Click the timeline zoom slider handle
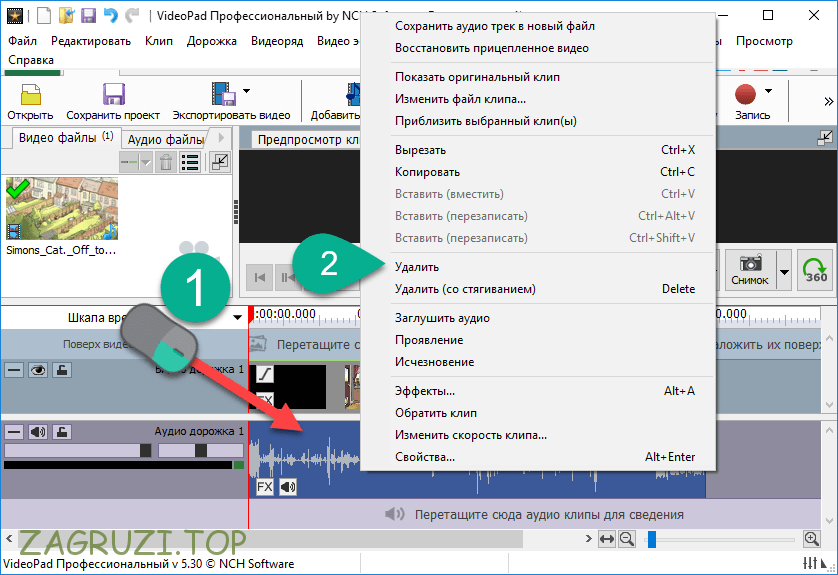838x575 pixels. point(651,539)
